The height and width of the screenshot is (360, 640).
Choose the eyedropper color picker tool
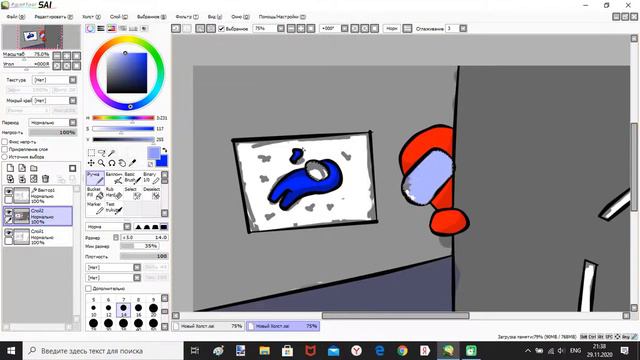(x=132, y=163)
